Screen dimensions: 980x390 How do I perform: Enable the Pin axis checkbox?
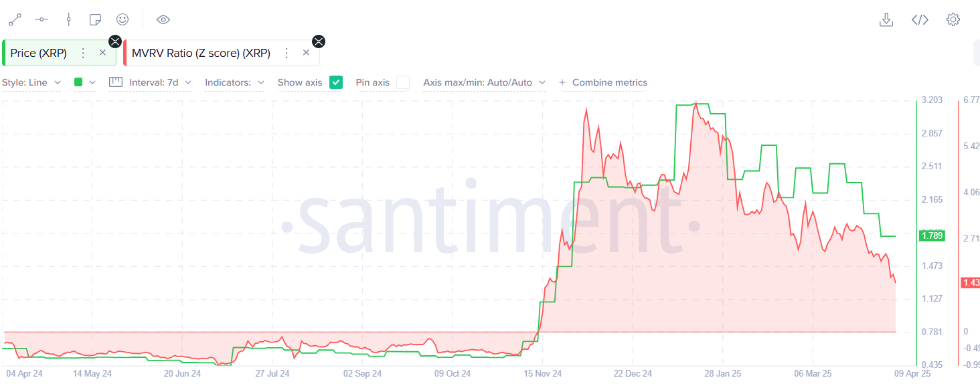(402, 82)
